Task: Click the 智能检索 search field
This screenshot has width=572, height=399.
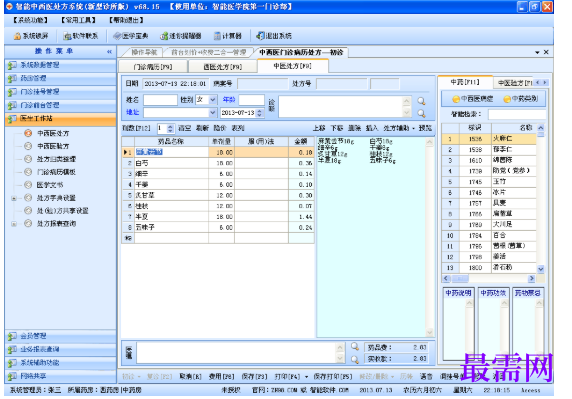Action: [517, 115]
